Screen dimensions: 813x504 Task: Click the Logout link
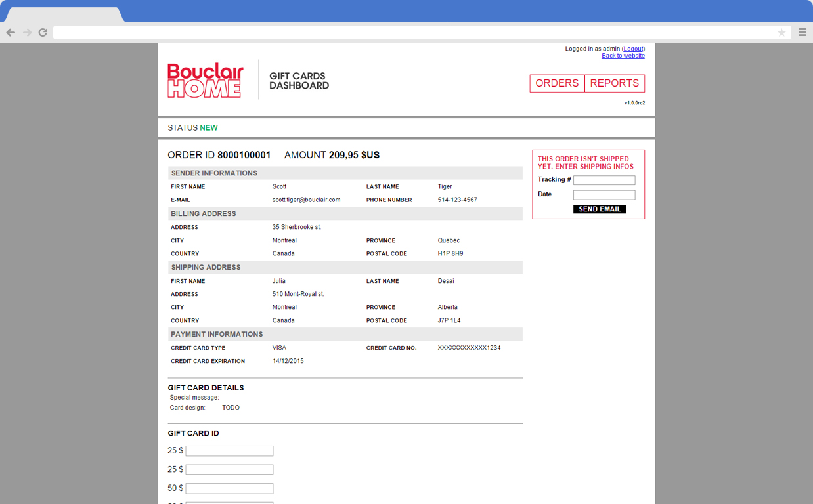click(633, 48)
